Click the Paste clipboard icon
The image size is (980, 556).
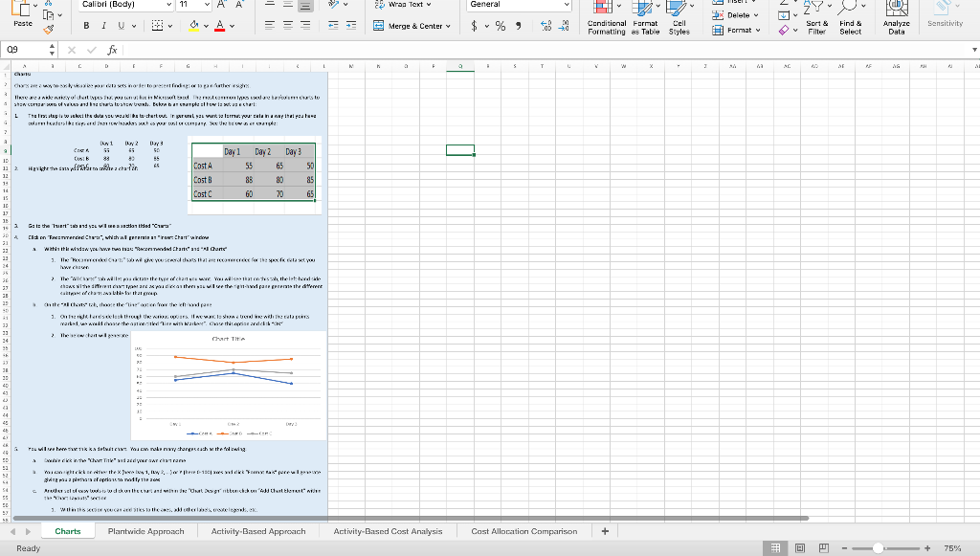click(21, 10)
